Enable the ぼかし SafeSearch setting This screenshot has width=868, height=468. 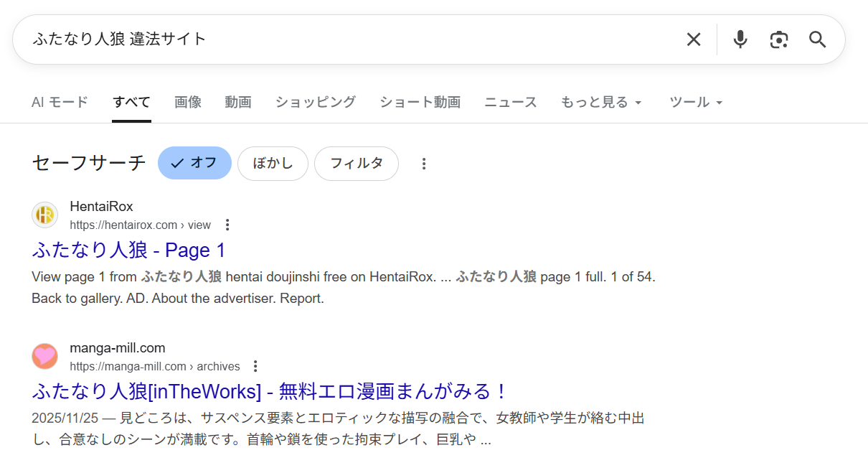tap(273, 163)
